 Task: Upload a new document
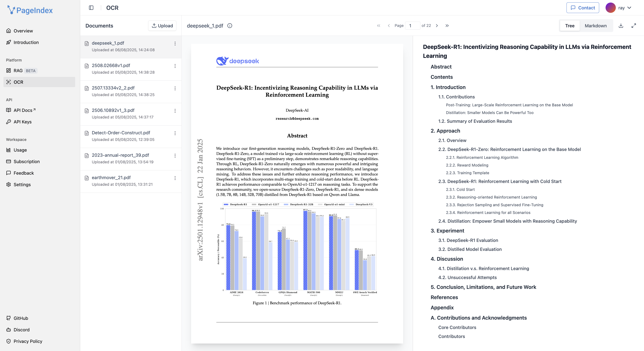162,25
